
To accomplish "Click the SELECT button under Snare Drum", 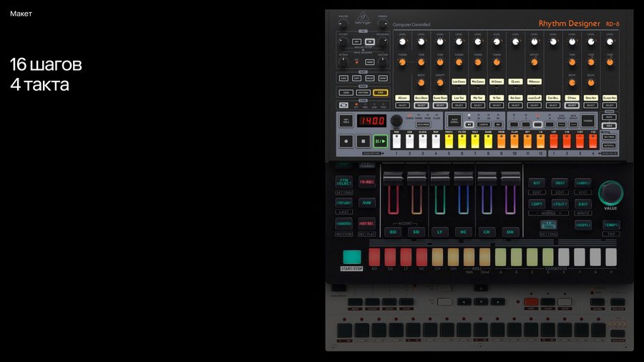I will coord(440,105).
